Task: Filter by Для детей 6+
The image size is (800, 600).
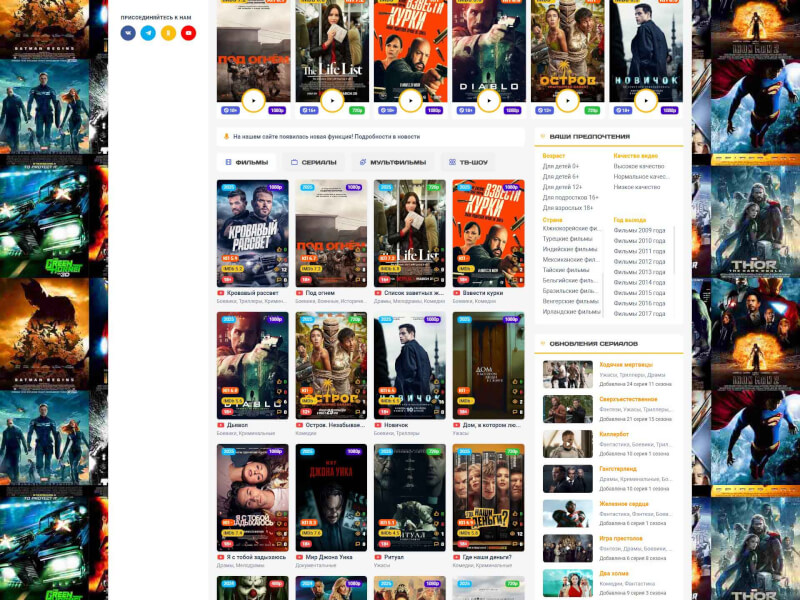Action: tap(561, 177)
